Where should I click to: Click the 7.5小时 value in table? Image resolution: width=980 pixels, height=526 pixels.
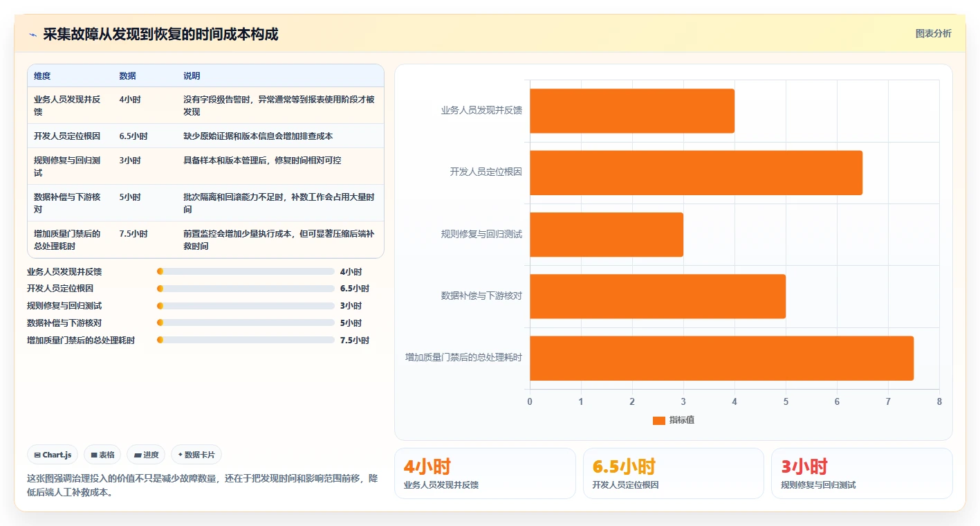coord(133,234)
